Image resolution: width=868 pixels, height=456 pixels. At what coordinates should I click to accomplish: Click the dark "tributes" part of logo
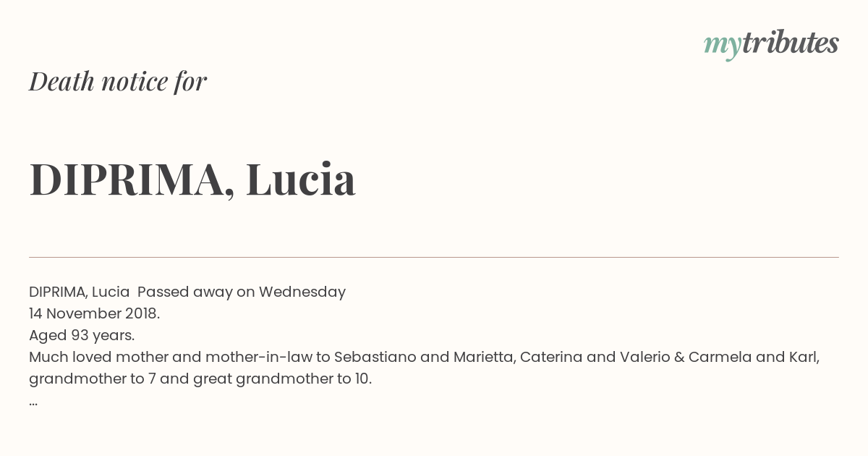(x=790, y=43)
